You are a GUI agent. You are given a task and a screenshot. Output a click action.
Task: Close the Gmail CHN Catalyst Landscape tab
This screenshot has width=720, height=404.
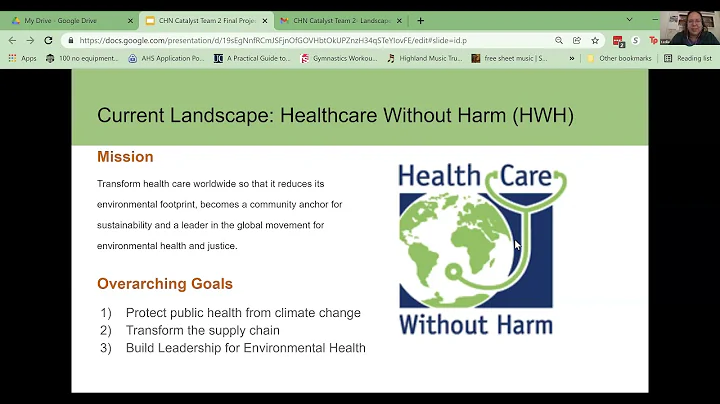pyautogui.click(x=399, y=21)
